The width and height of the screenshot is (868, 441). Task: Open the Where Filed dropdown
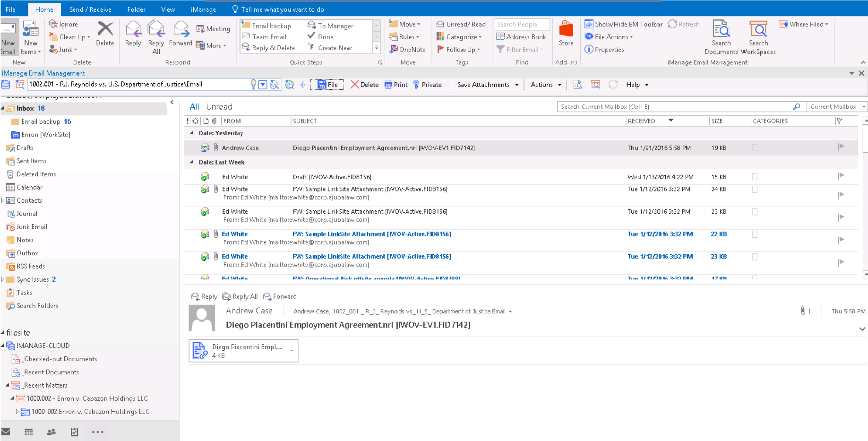pos(804,24)
